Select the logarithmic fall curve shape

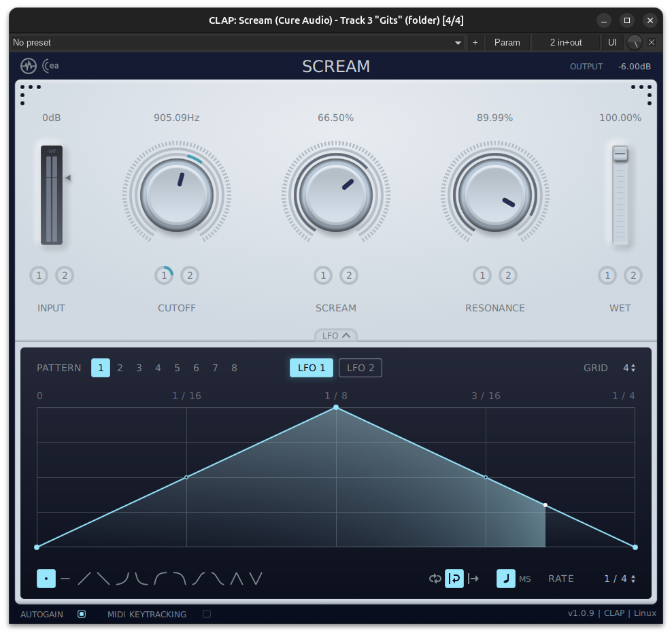180,579
